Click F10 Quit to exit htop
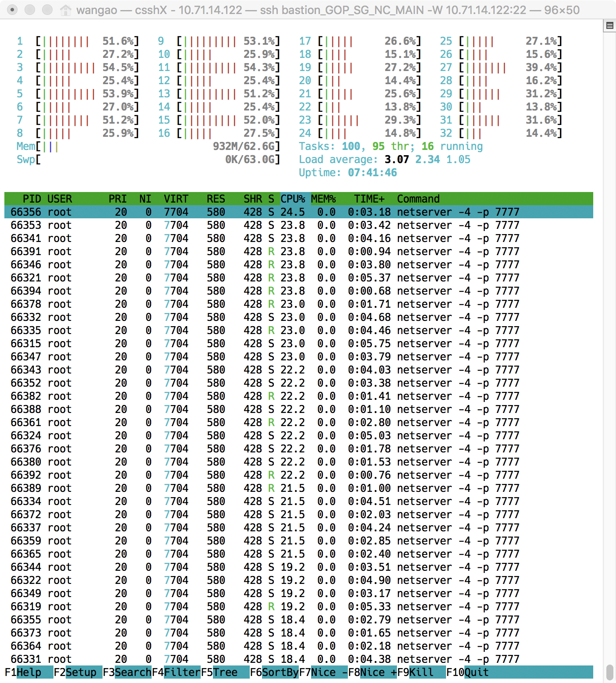This screenshot has height=683, width=616. [x=467, y=672]
